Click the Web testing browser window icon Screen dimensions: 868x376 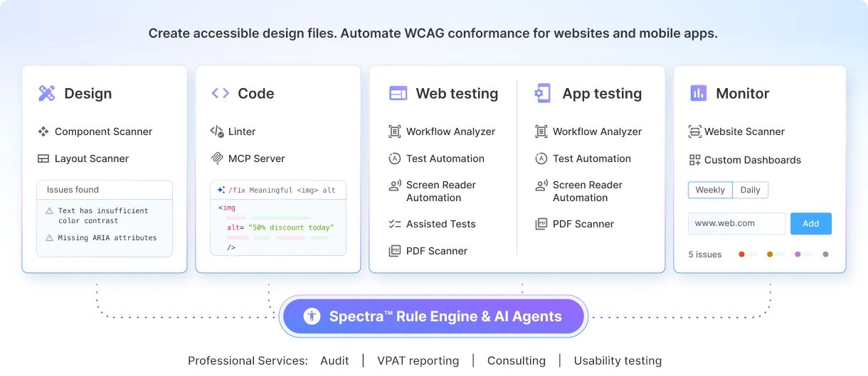pyautogui.click(x=398, y=93)
